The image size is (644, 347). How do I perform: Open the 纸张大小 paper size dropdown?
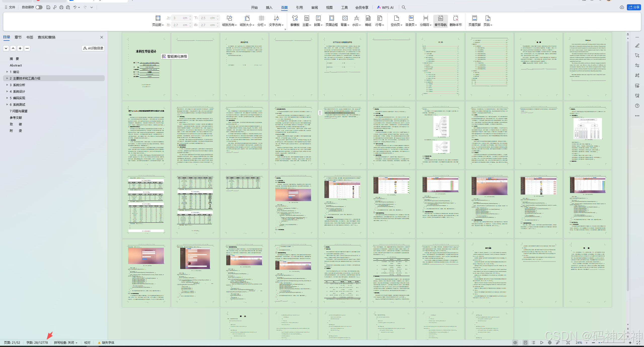coord(247,21)
